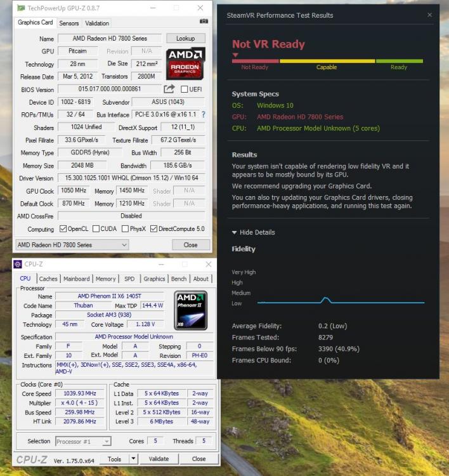Click the Cores count field in CPU-Z
Image resolution: width=449 pixels, height=476 pixels.
(x=155, y=441)
